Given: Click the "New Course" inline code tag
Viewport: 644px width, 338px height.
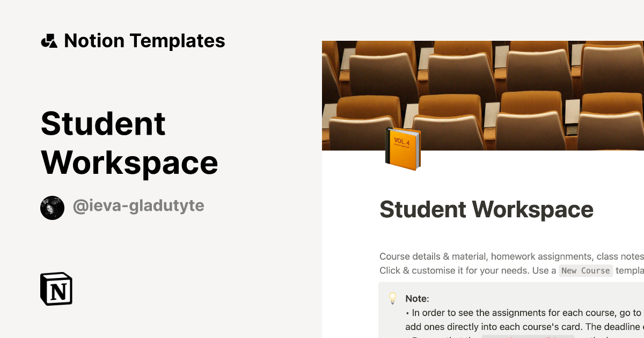Looking at the screenshot, I should pyautogui.click(x=586, y=270).
